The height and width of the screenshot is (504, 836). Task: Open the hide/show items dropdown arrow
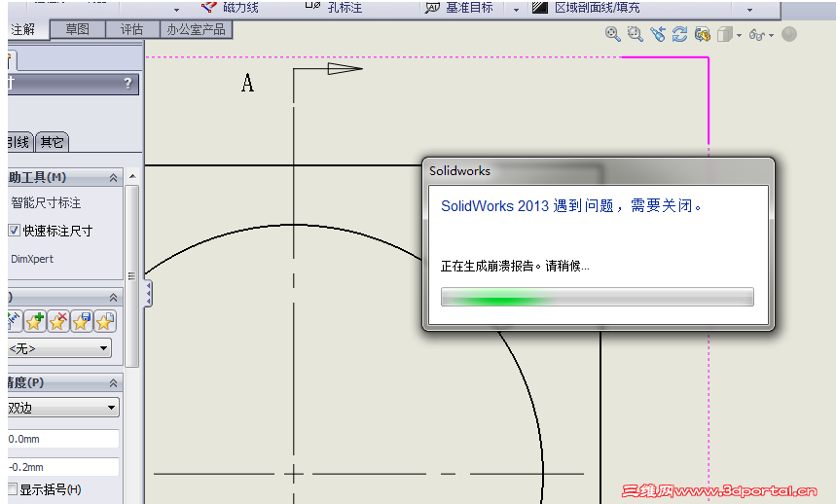pyautogui.click(x=771, y=36)
